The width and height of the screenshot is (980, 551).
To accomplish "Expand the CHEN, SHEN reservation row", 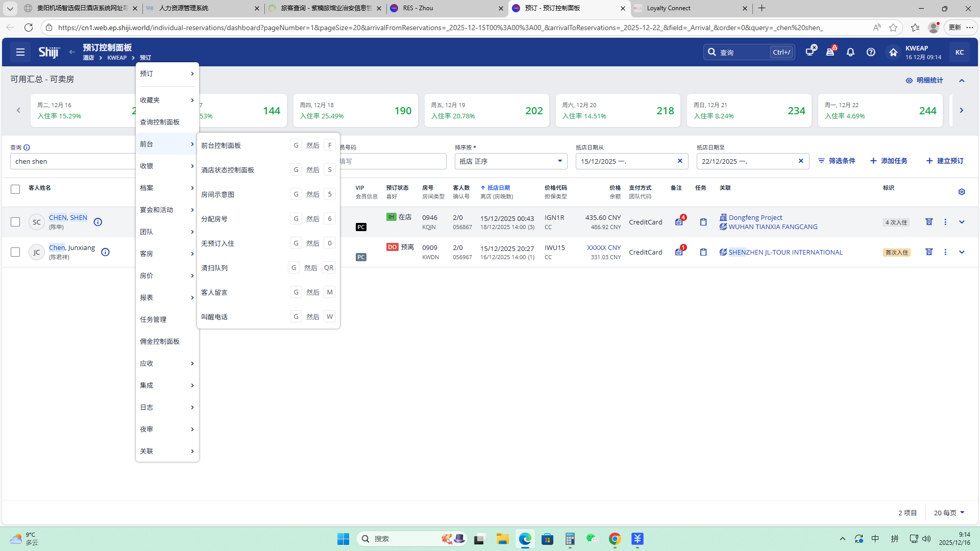I will [962, 222].
